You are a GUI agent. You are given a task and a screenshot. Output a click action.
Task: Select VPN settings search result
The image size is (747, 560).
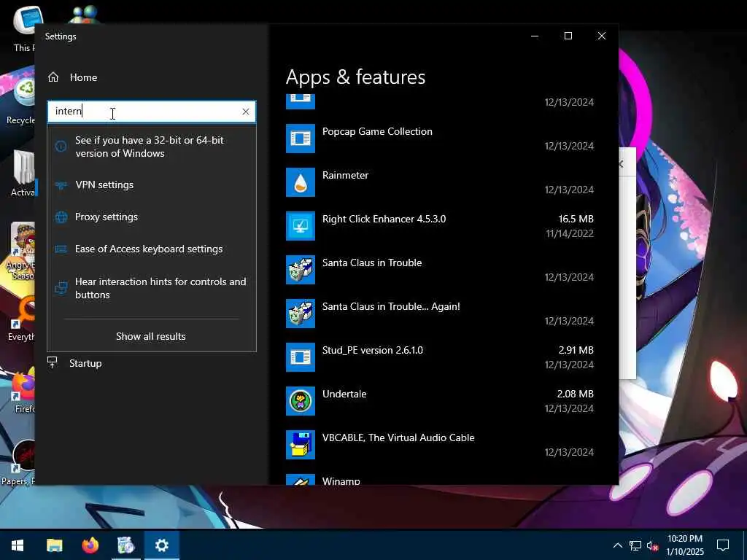click(x=152, y=184)
